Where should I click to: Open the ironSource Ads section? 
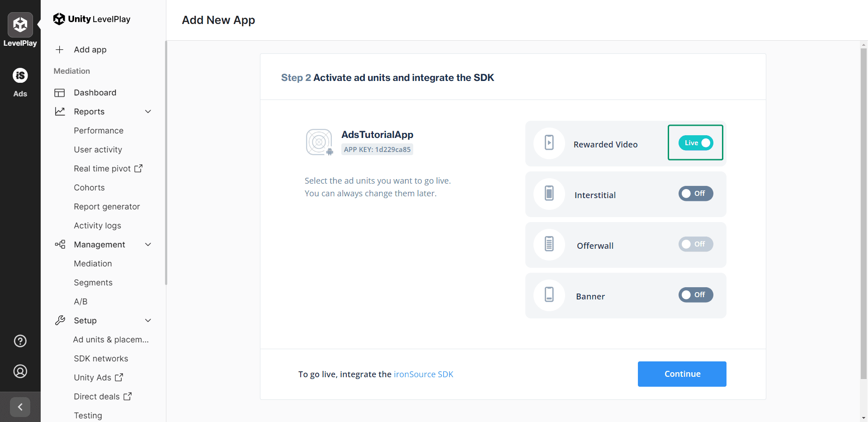pyautogui.click(x=20, y=76)
